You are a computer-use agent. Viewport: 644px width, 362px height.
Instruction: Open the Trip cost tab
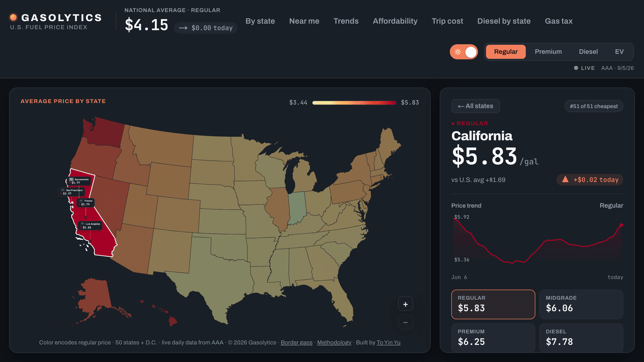coord(447,21)
